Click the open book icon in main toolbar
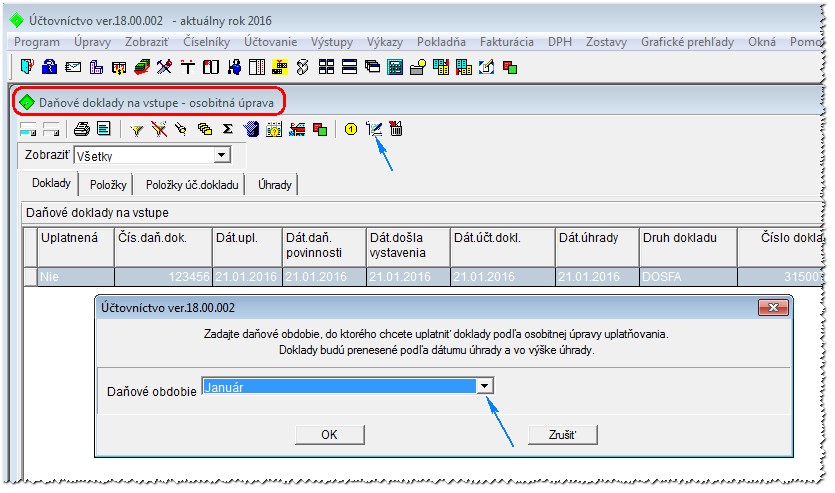The height and width of the screenshot is (493, 835). (211, 67)
